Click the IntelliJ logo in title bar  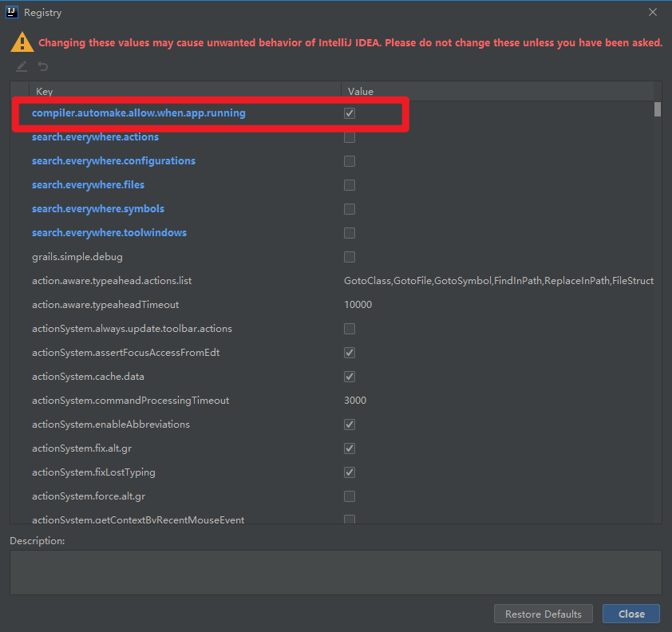(x=12, y=13)
